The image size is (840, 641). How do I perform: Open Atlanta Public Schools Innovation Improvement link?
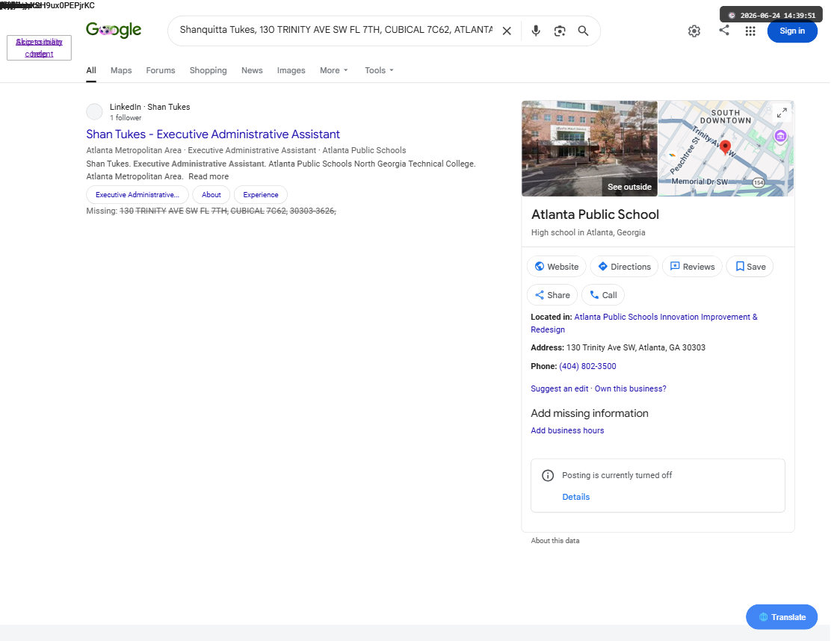click(644, 323)
